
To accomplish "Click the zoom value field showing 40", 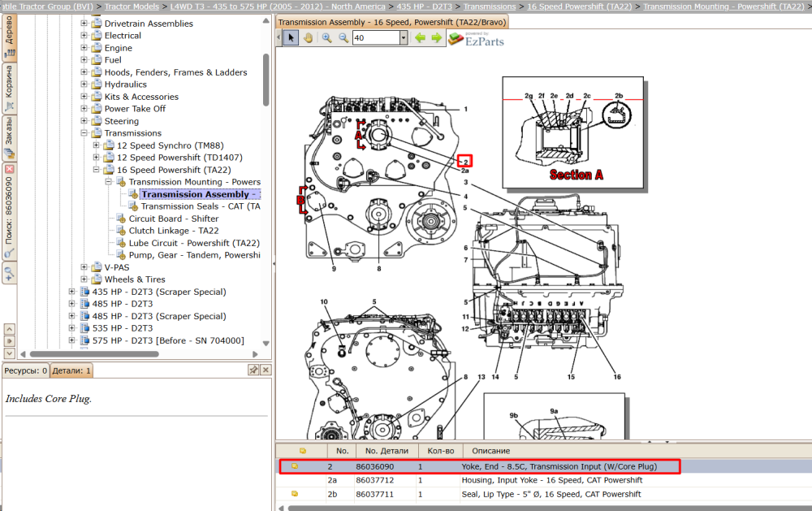I will point(376,38).
